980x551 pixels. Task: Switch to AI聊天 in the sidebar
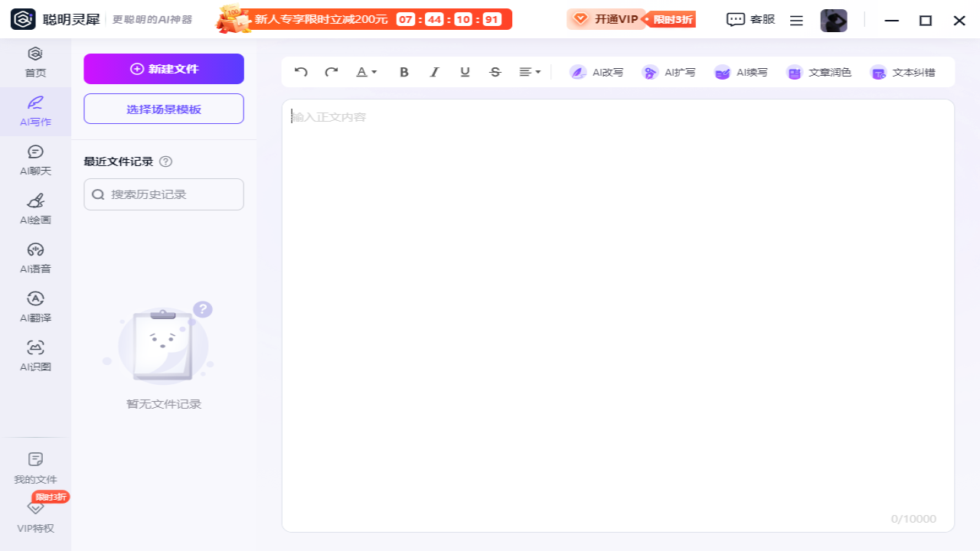pyautogui.click(x=35, y=159)
